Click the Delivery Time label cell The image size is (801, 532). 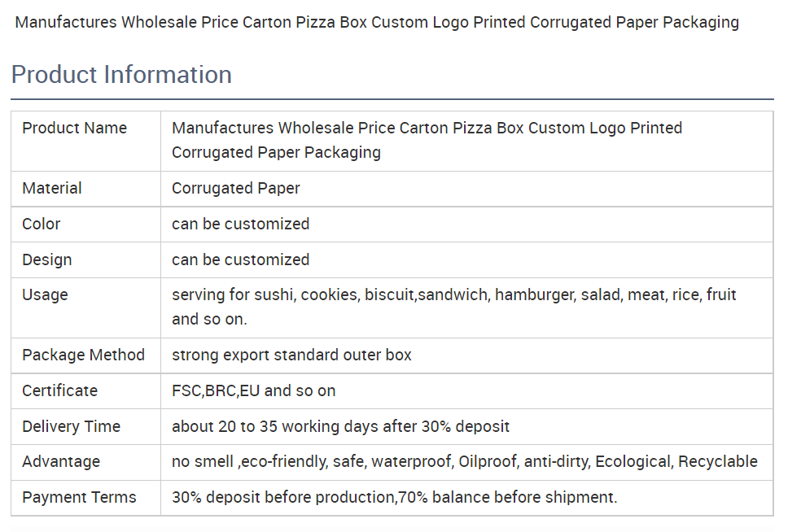[72, 427]
